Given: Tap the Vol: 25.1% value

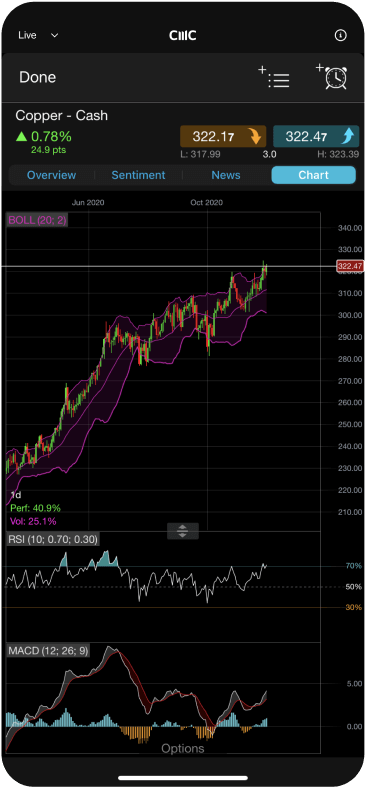Looking at the screenshot, I should pos(33,521).
